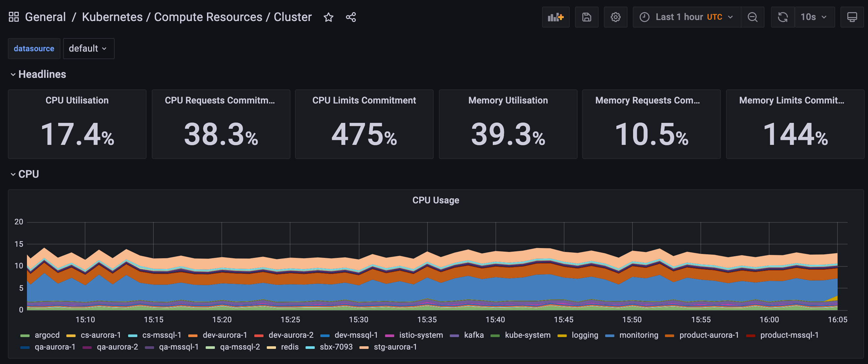
Task: Click the 10.5% memory requests value
Action: pos(651,134)
